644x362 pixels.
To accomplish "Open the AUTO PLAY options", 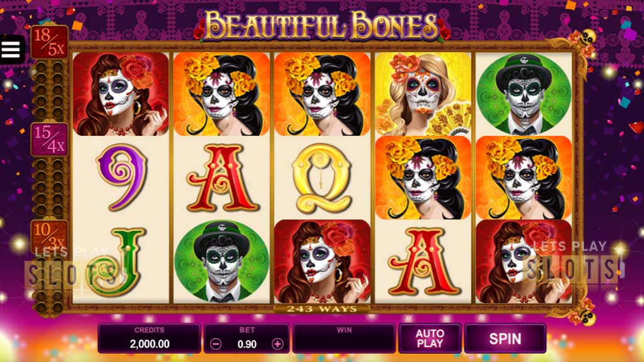I will pyautogui.click(x=430, y=339).
